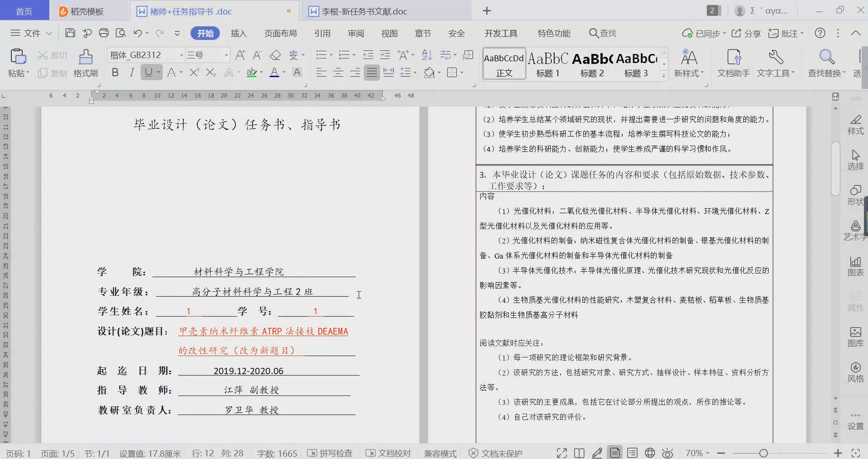This screenshot has width=868, height=459.
Task: Open the Shapes (形状) side panel
Action: click(856, 195)
